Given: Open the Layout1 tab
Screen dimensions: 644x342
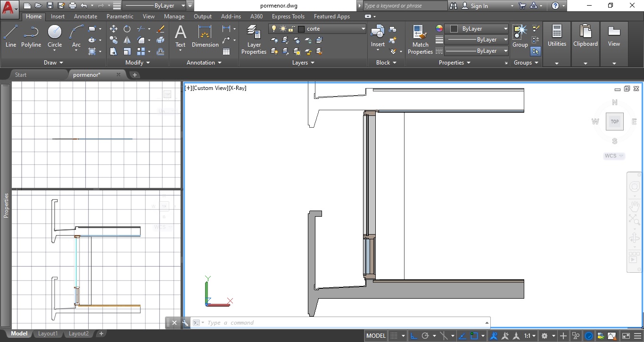Looking at the screenshot, I should pyautogui.click(x=48, y=334).
